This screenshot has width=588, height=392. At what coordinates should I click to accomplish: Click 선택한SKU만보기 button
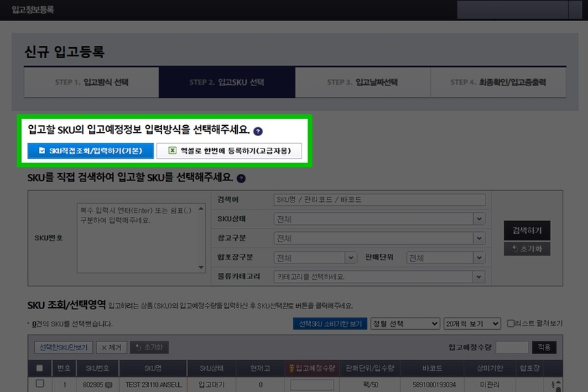(64, 348)
